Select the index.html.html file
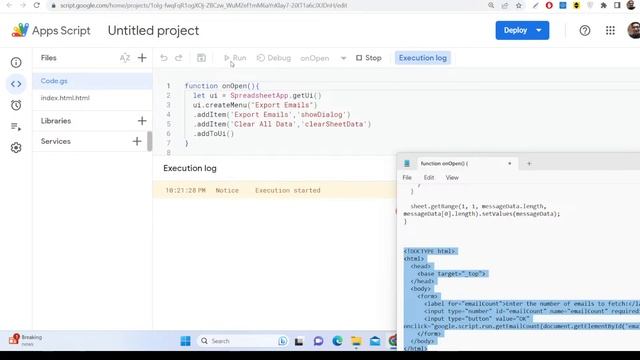Screen dimensions: 640x360 tap(92, 98)
